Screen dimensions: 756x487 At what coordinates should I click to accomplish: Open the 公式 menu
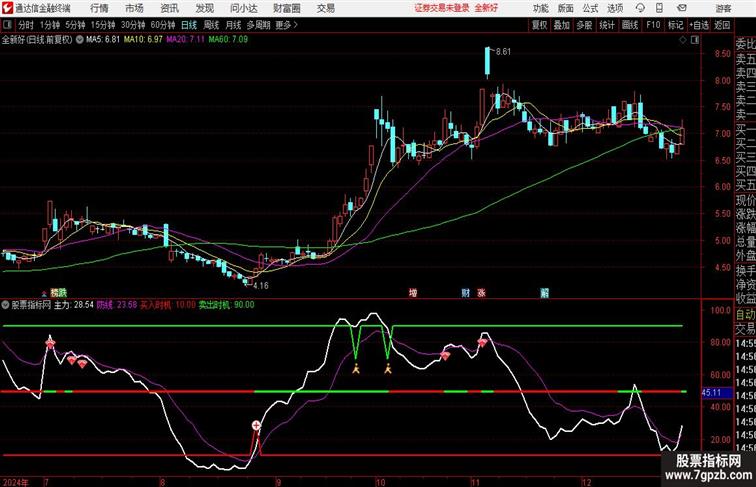click(590, 8)
